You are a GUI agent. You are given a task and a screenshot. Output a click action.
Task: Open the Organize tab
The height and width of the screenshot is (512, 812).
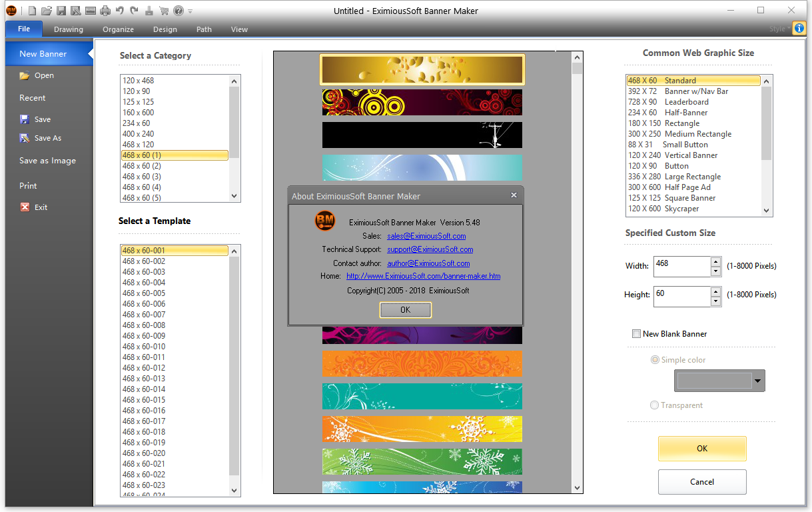pos(118,29)
